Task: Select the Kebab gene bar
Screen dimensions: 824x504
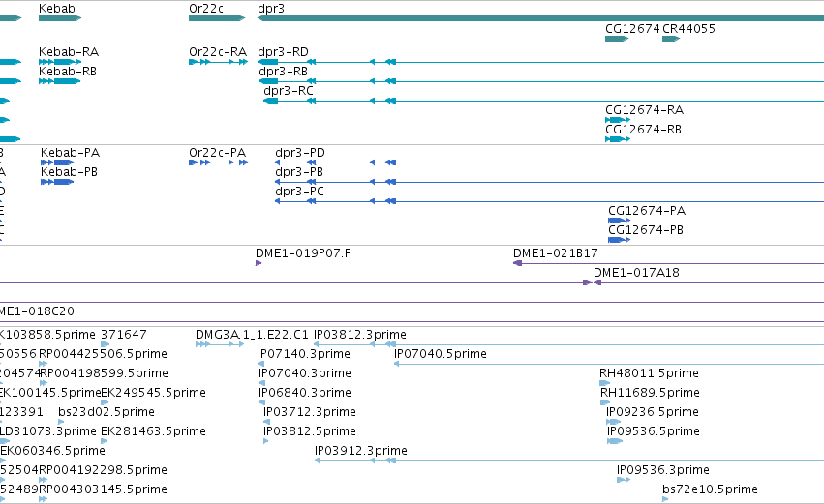Action: pos(60,18)
